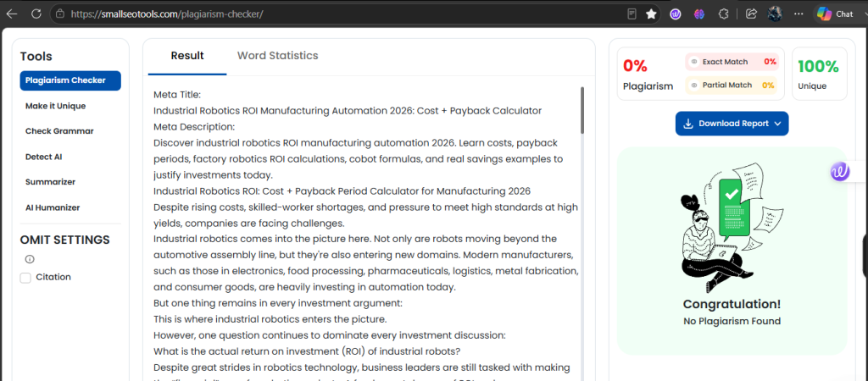Click the download icon on Download Report
This screenshot has width=868, height=381.
pyautogui.click(x=688, y=124)
